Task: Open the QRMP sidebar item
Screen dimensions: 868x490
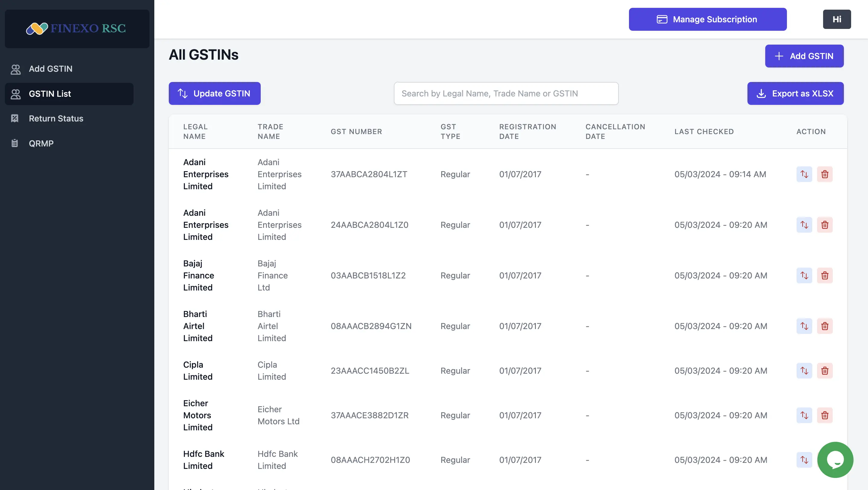Action: click(69, 143)
